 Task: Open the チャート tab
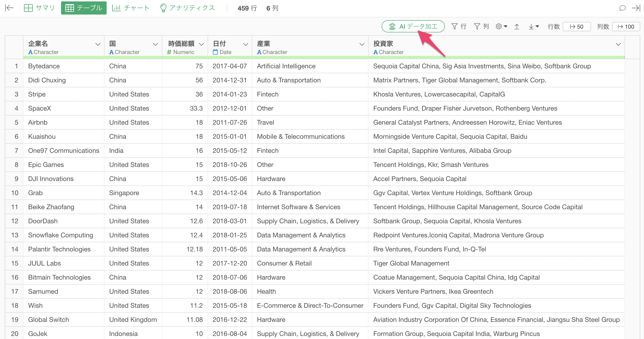[x=131, y=8]
